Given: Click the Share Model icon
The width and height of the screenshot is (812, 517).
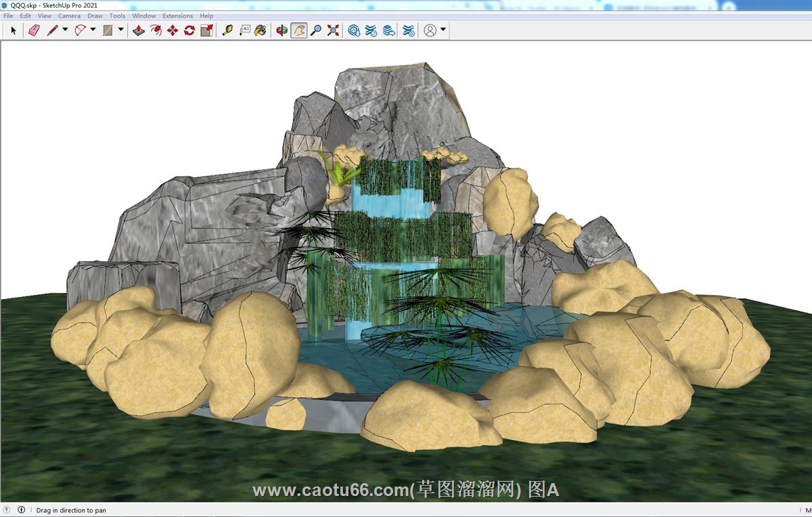Looking at the screenshot, I should pos(371,30).
